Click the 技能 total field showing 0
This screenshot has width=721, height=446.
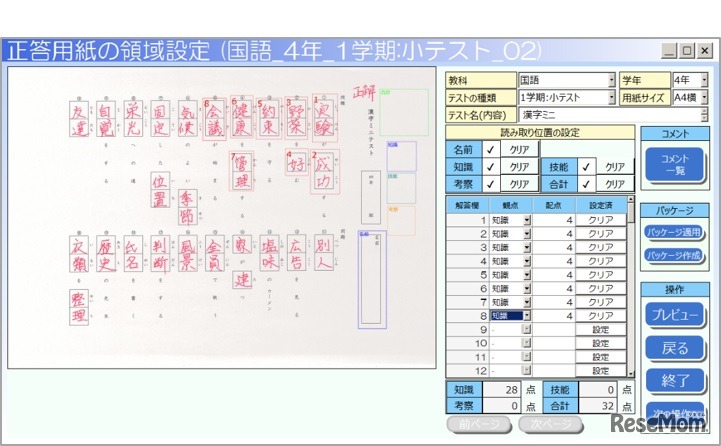(597, 389)
